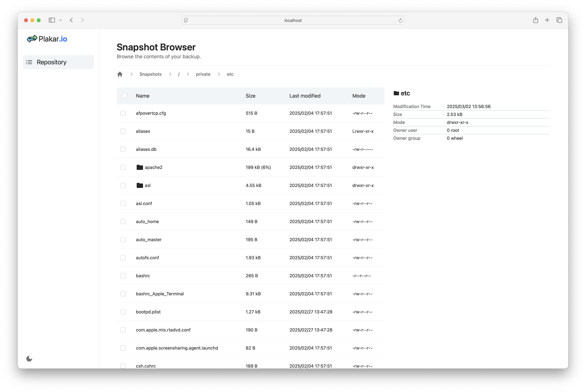Select all files with the header checkbox

(124, 96)
